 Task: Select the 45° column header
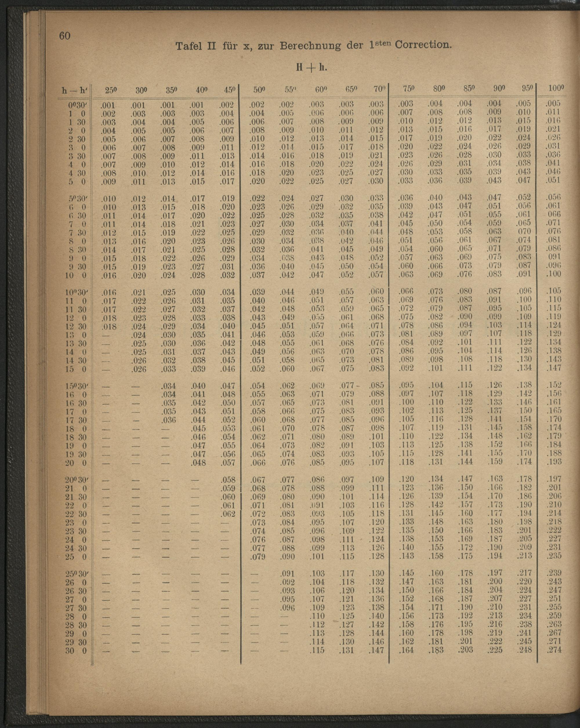point(229,90)
